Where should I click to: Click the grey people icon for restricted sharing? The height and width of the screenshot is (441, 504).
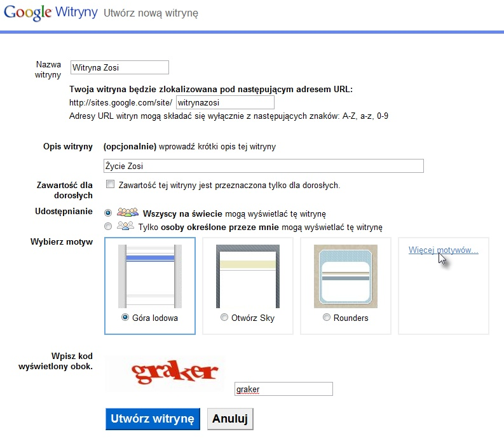(125, 226)
